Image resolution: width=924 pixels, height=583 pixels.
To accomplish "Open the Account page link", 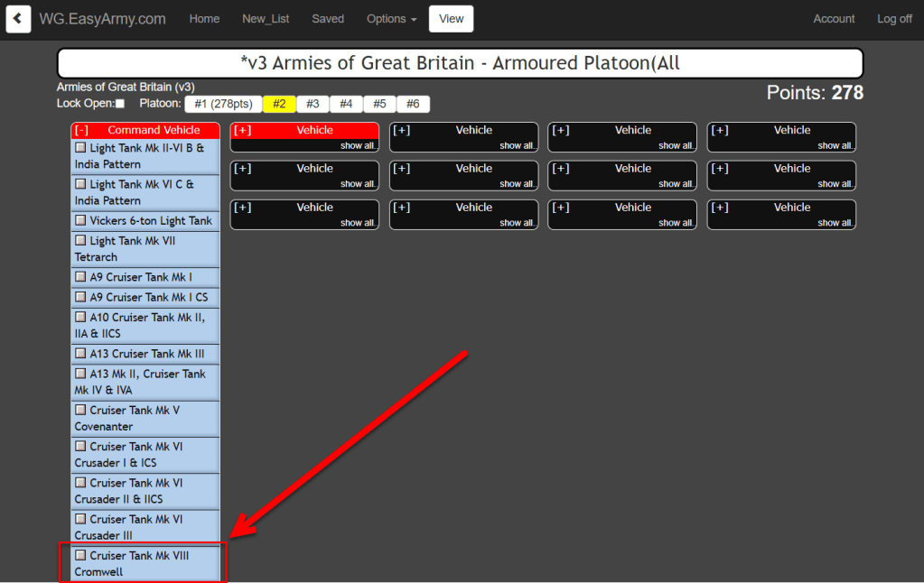I will point(834,19).
